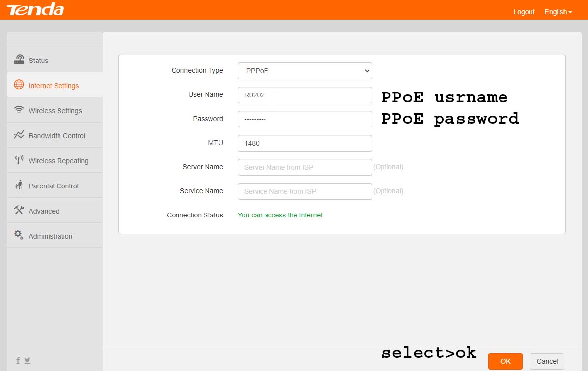Open the Wireless Settings menu item

[55, 111]
